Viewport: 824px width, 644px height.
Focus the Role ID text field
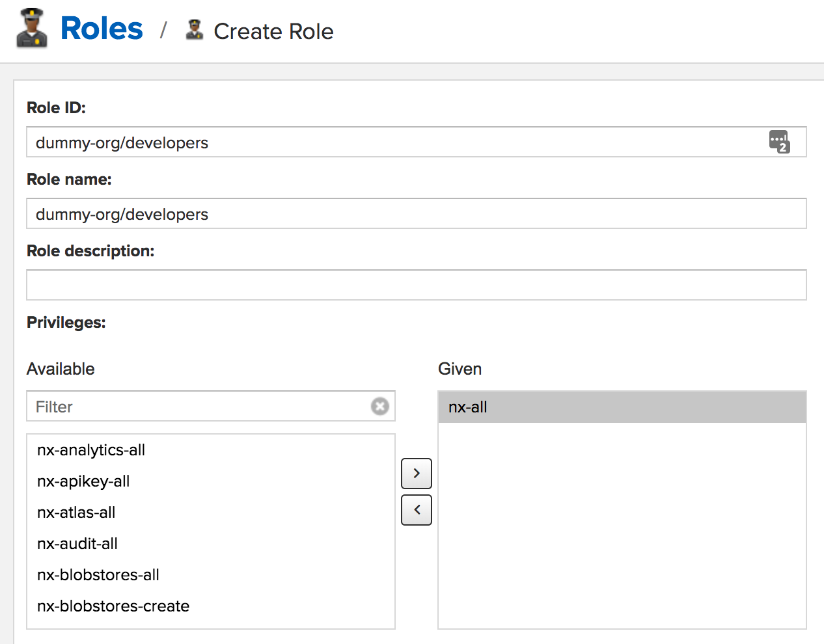click(x=391, y=142)
